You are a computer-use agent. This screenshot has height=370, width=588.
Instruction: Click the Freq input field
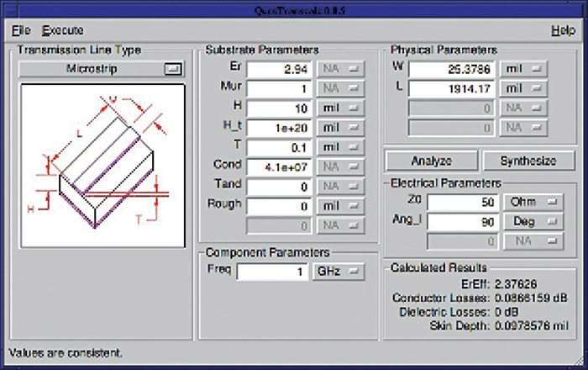coord(272,272)
